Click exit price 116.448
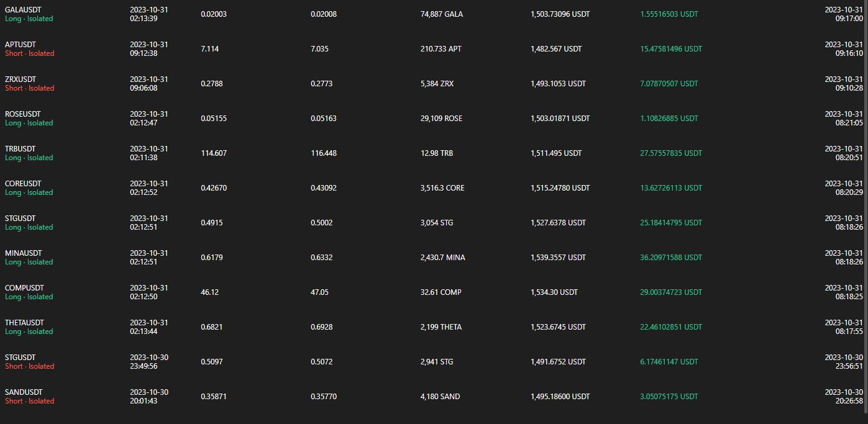Screen dimensions: 868x424 [324, 153]
